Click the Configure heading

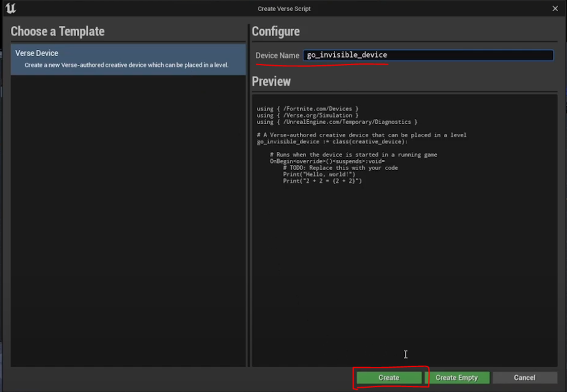point(276,32)
